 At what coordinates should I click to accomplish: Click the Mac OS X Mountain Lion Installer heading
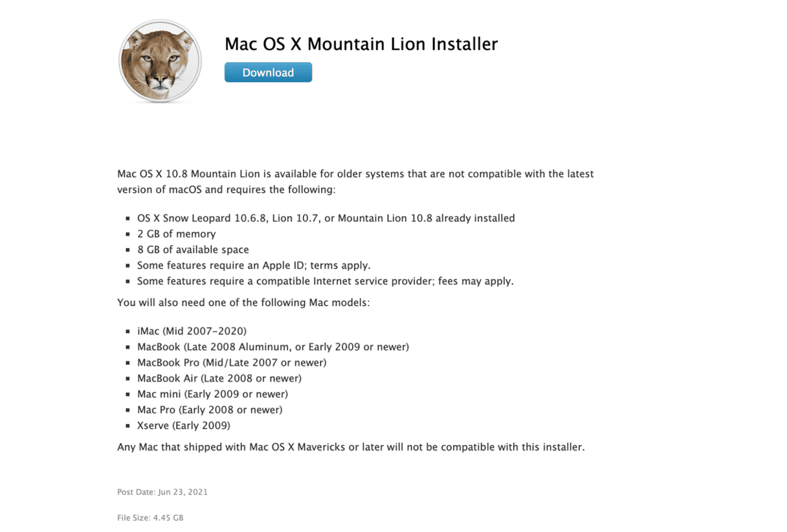(361, 44)
